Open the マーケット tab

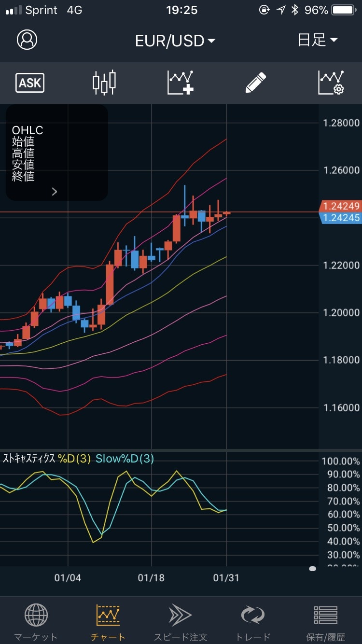tap(36, 623)
